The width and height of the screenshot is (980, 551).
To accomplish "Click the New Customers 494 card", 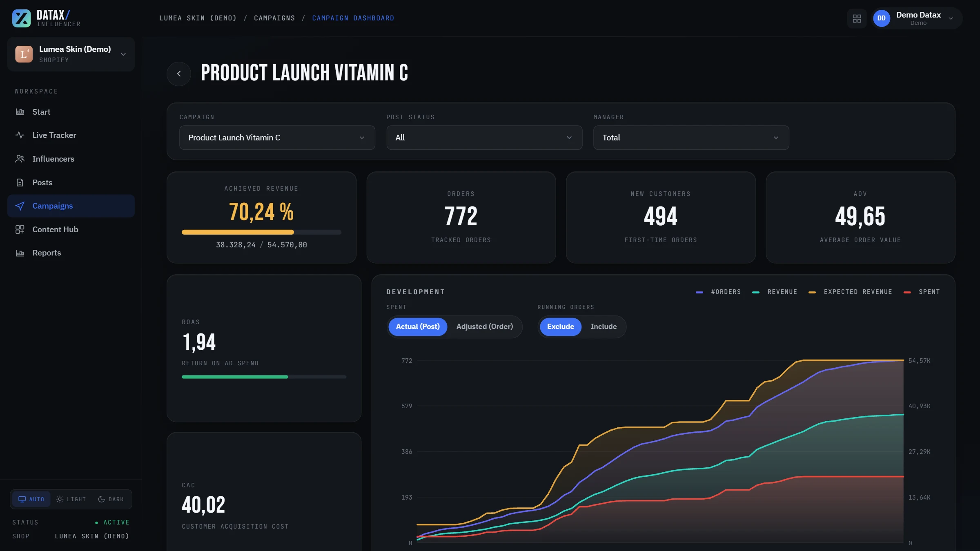I will (x=661, y=218).
